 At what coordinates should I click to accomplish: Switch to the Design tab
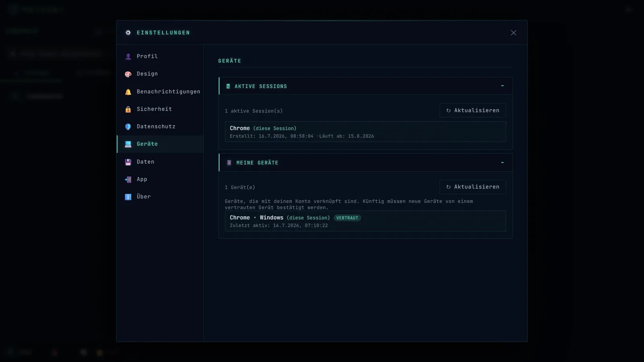click(160, 74)
